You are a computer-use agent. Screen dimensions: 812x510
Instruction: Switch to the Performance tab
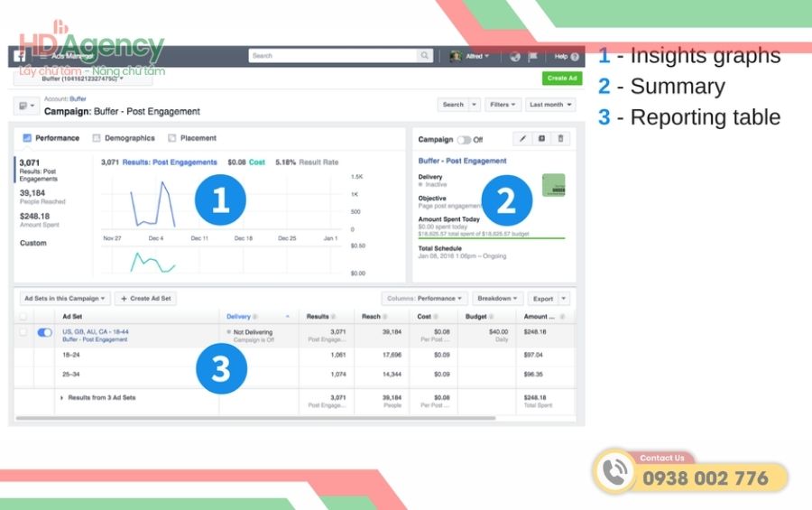pos(51,138)
